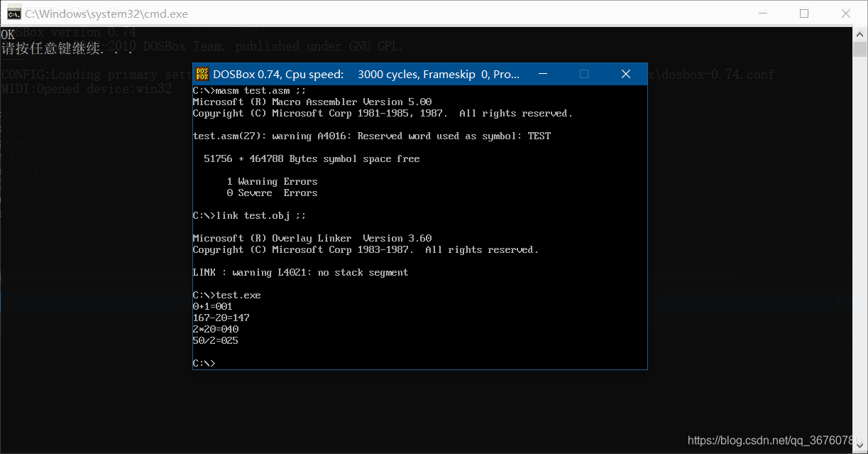Click the '167-20=147' output line

coord(221,318)
